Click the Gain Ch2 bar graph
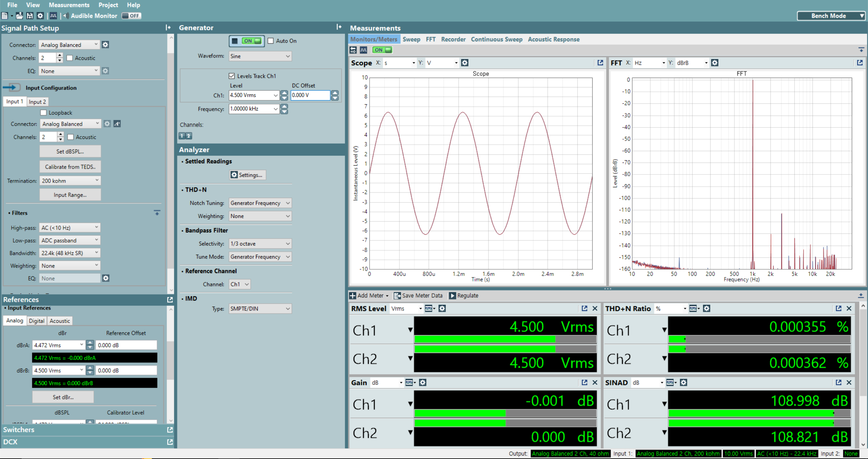Viewport: 868px width, 459px height. [505, 423]
